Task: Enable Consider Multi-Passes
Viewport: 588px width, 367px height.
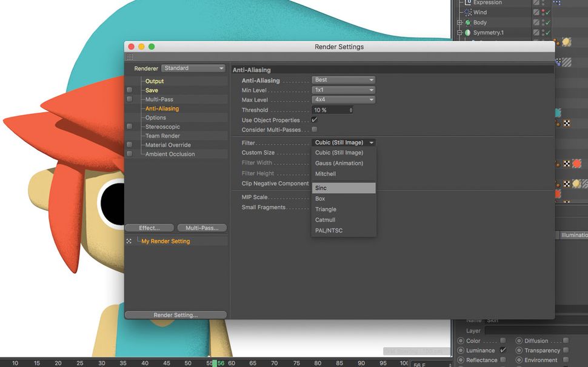Action: point(314,129)
